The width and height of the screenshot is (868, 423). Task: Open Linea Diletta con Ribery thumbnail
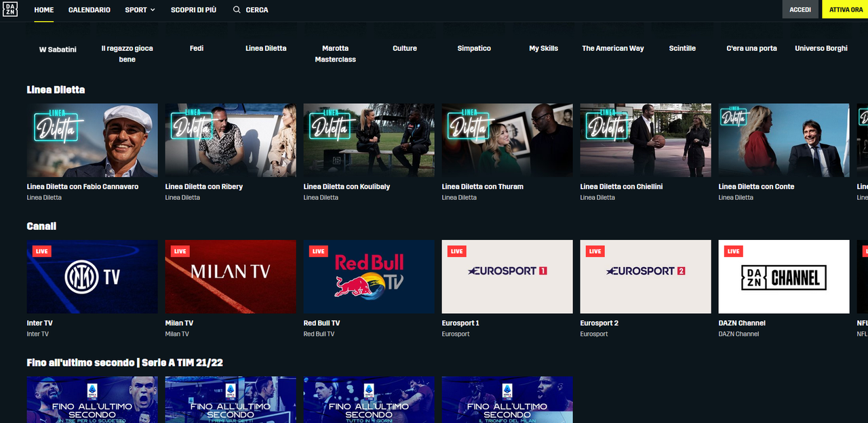(x=231, y=140)
